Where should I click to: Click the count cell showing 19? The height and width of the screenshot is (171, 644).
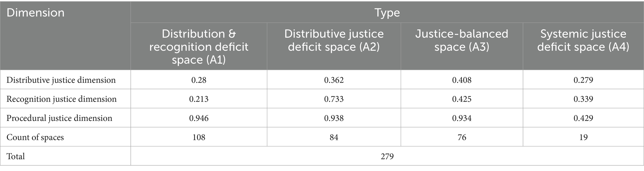point(583,137)
